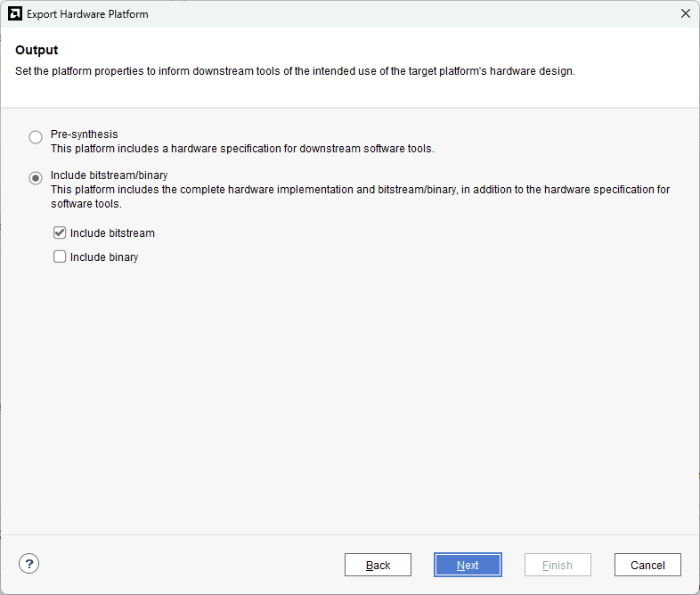Proceed by clicking Next
The width and height of the screenshot is (700, 595).
[468, 565]
